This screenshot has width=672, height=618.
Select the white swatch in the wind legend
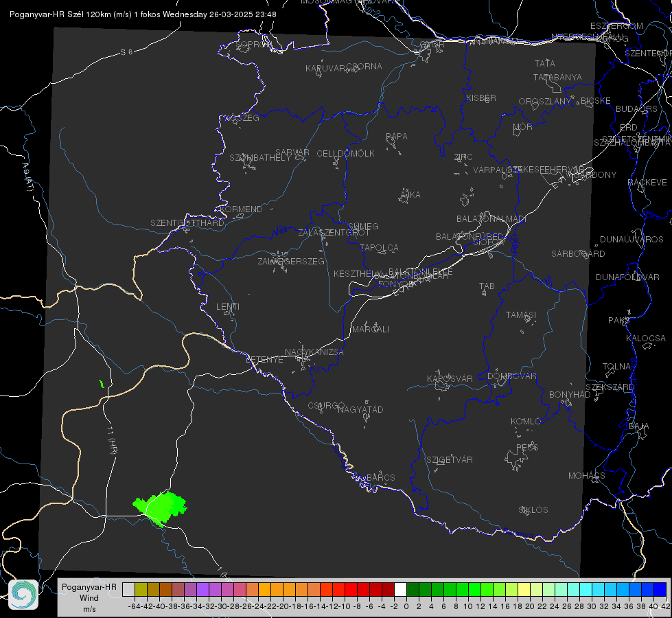click(x=400, y=589)
